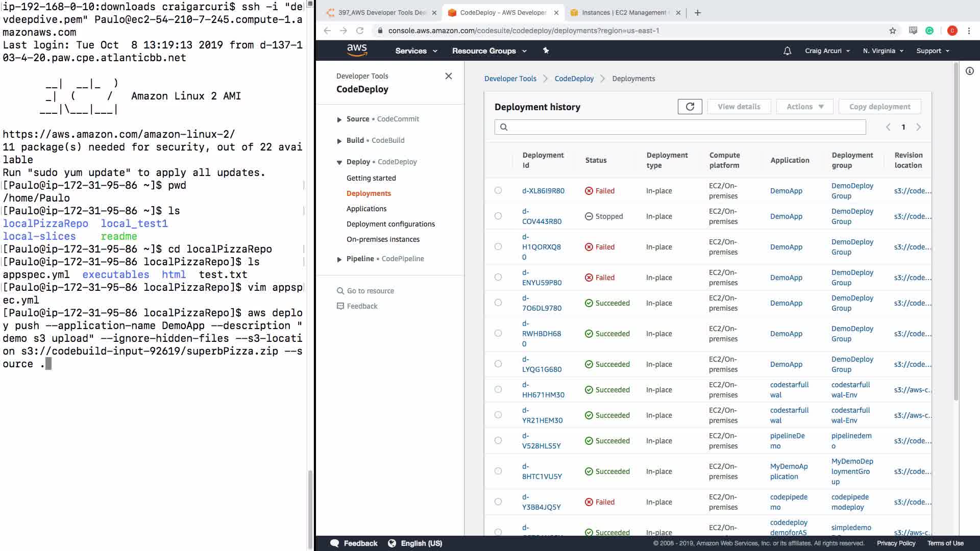Switch to Instances EC2 Management tab
The width and height of the screenshot is (980, 551).
click(x=623, y=13)
